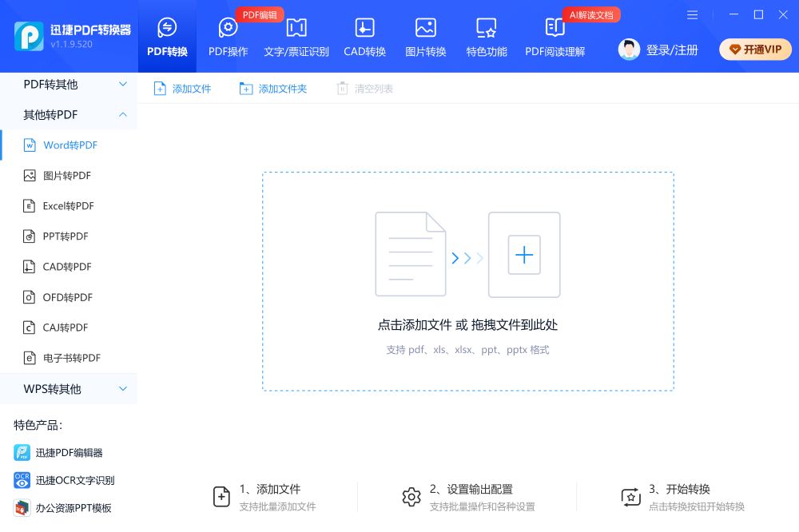Collapse the 其他转PDF section
This screenshot has height=532, width=799.
68,113
